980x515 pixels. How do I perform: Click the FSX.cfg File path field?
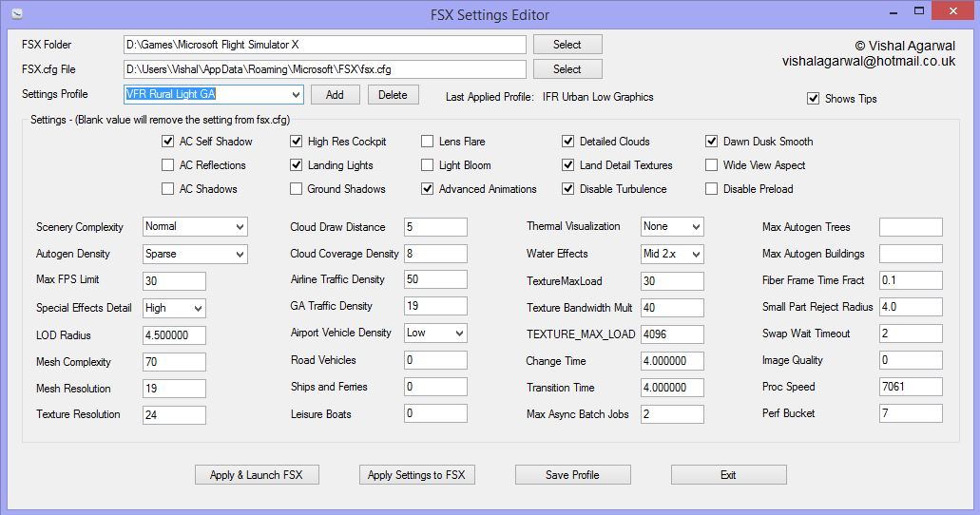pyautogui.click(x=325, y=69)
